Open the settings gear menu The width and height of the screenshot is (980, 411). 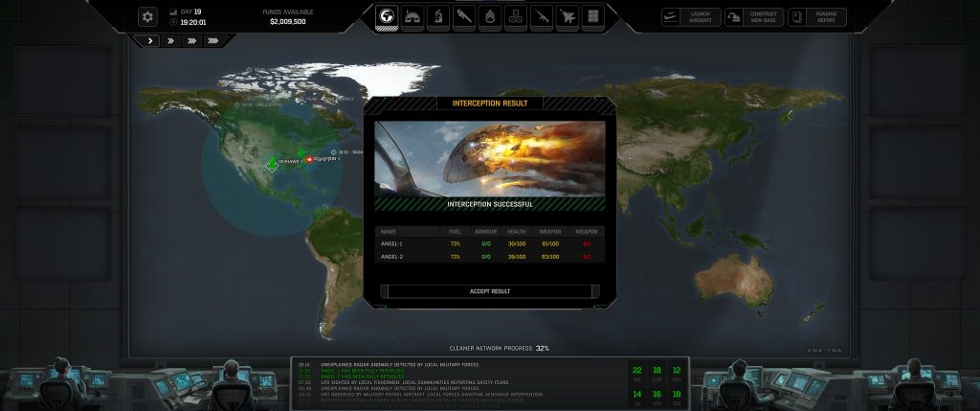(x=147, y=17)
